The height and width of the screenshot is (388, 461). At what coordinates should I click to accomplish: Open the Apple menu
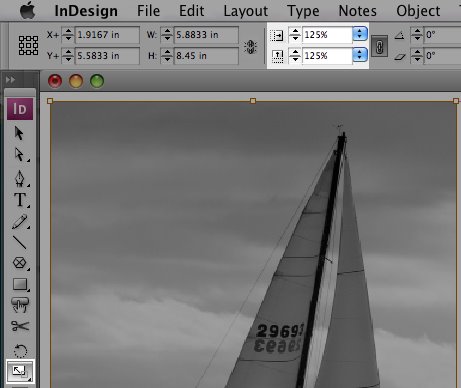(27, 11)
